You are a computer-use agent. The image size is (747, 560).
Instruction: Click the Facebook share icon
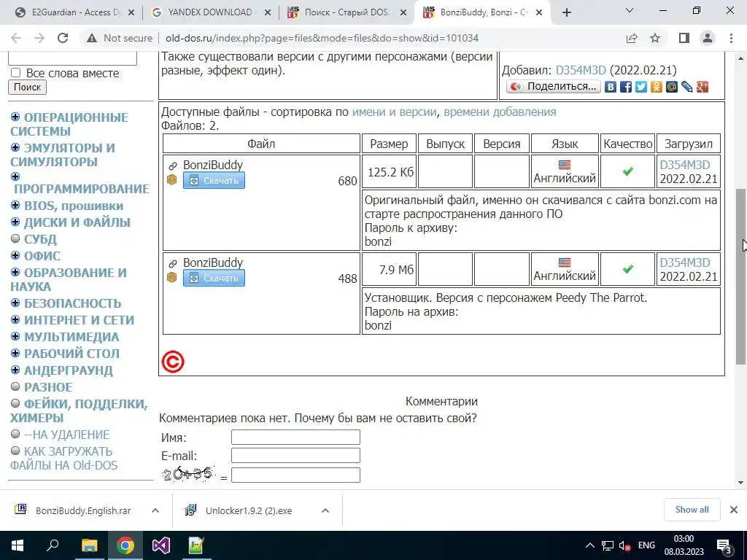625,87
